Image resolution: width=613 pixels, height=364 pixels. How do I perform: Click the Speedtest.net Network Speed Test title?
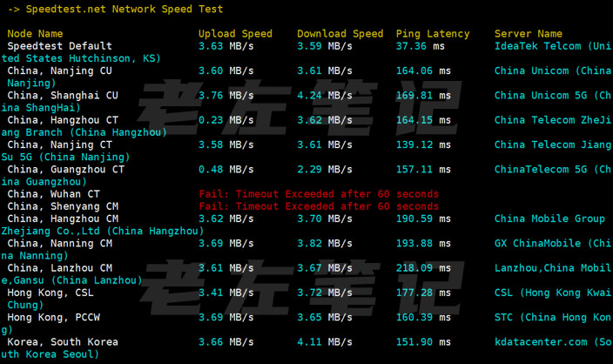(x=124, y=10)
